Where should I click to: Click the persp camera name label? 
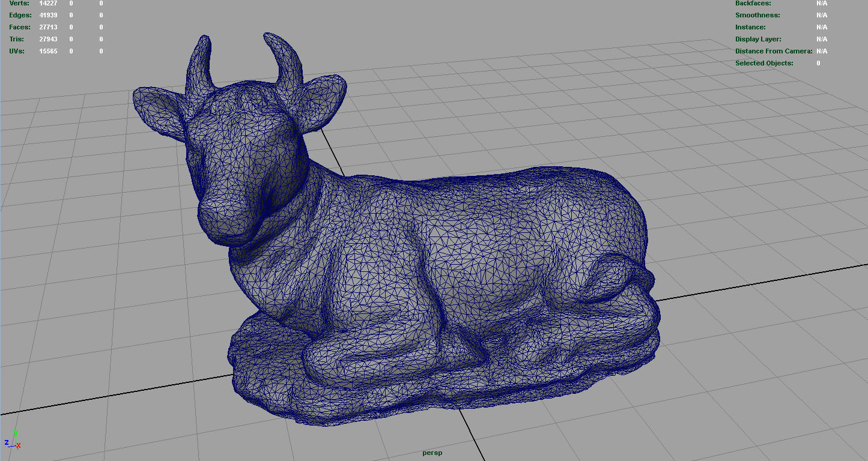point(432,453)
